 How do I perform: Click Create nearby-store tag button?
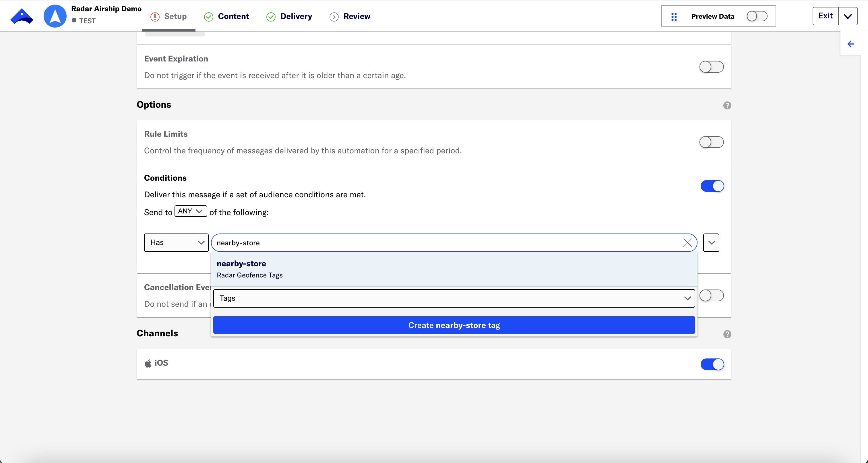454,325
